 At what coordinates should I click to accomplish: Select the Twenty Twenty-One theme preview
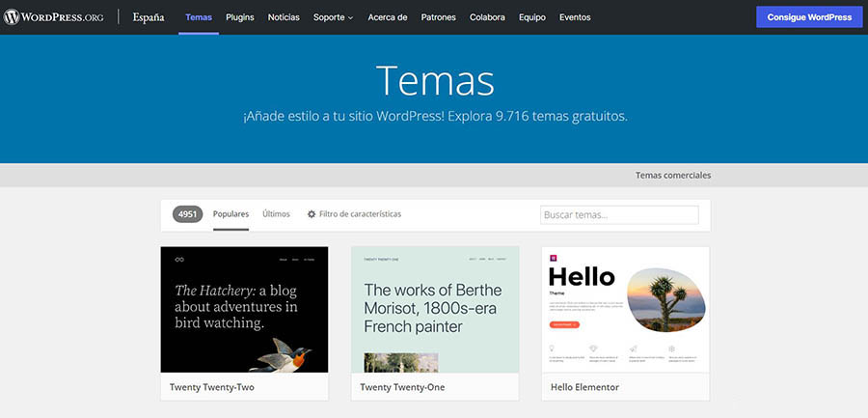pos(435,309)
